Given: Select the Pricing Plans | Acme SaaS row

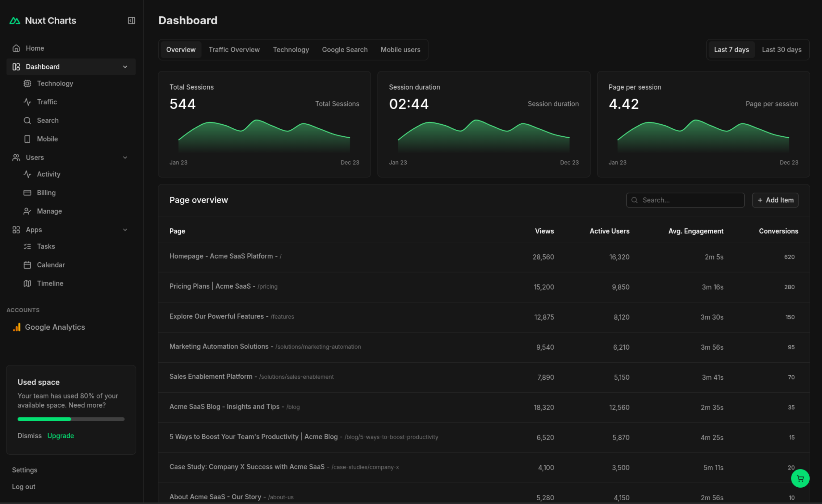Looking at the screenshot, I should [x=484, y=287].
